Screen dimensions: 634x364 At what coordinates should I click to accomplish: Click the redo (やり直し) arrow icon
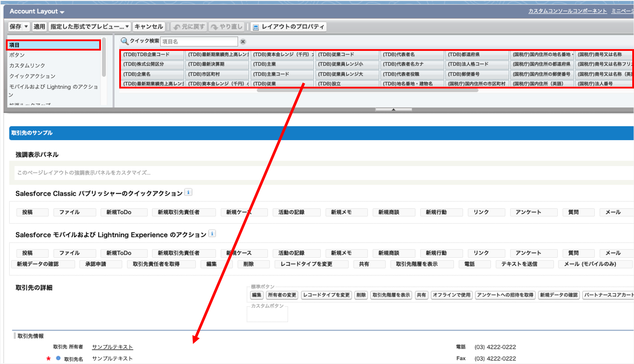click(x=215, y=27)
